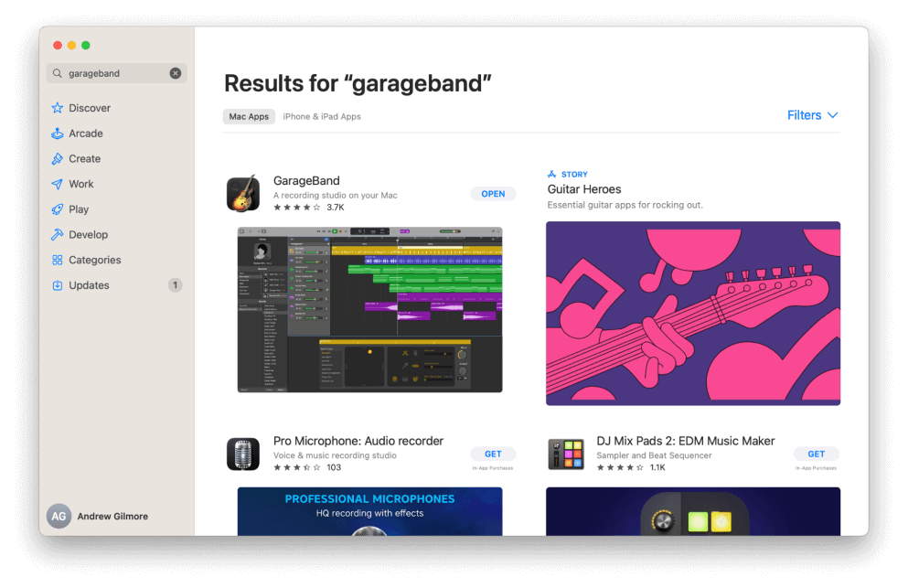Click "Essential guitar apps for rocking out." text

point(625,205)
